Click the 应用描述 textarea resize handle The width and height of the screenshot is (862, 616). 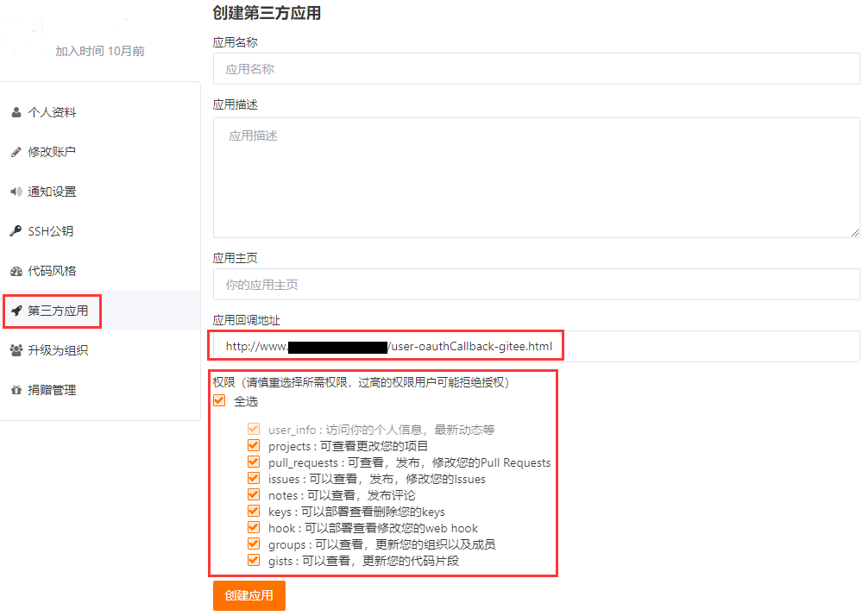tap(855, 233)
